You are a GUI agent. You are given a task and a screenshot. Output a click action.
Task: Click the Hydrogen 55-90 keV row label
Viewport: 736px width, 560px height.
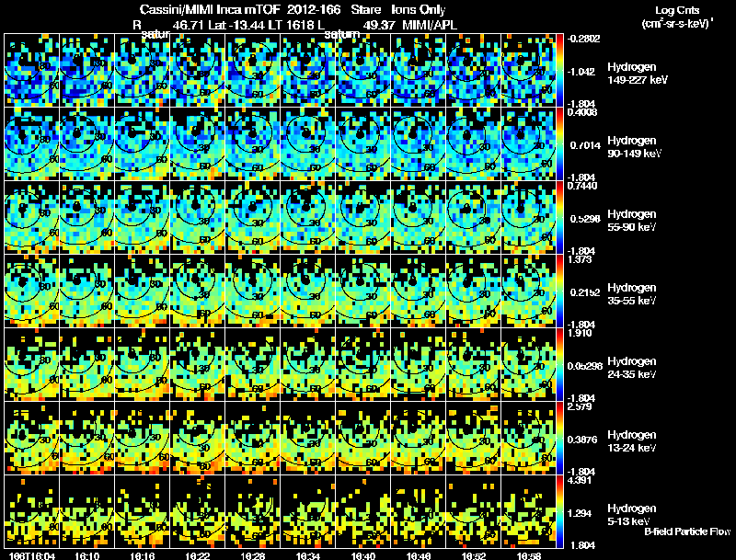632,221
